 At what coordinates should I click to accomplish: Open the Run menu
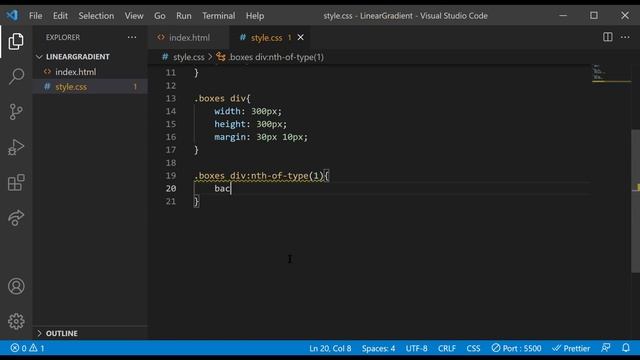pos(184,16)
